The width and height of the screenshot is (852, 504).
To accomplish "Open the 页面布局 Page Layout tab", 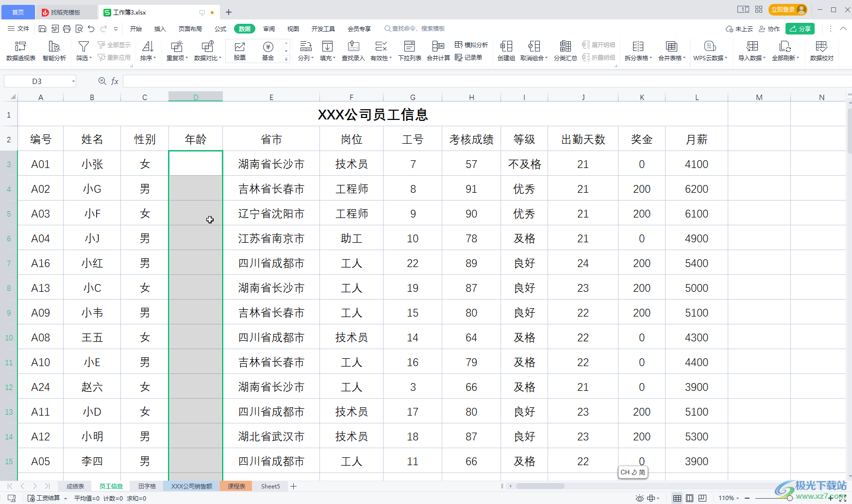I will click(x=190, y=29).
